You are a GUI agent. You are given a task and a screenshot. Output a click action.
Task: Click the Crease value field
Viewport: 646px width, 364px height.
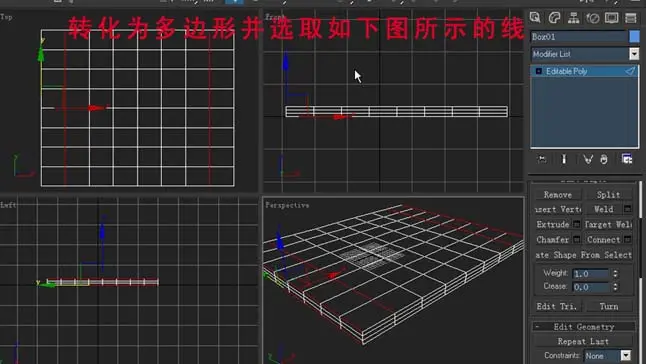[591, 287]
